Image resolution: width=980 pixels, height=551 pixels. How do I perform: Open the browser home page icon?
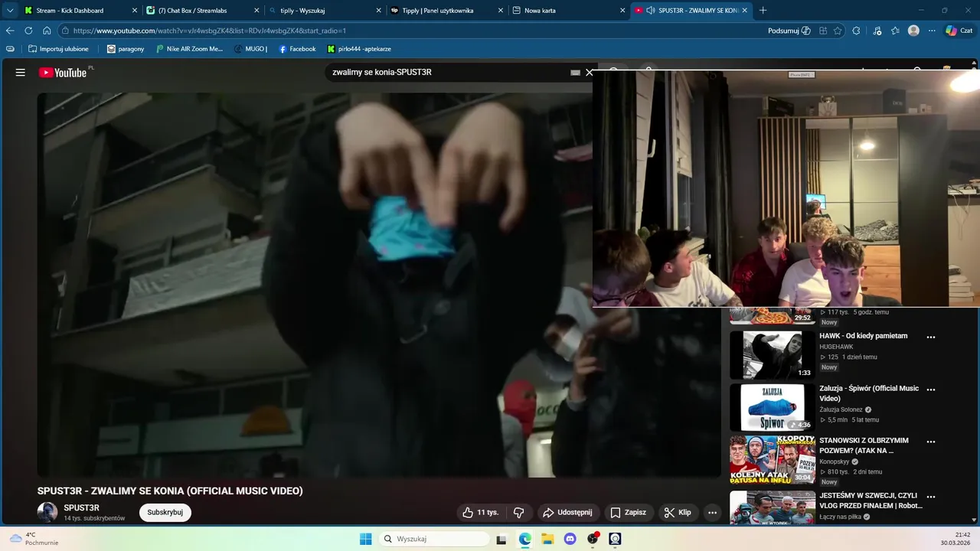click(47, 31)
